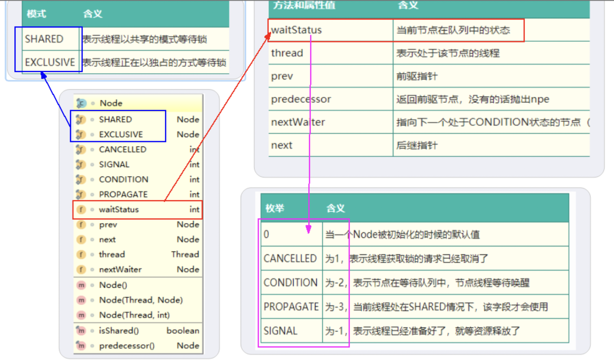Click the field icon beside EXCLUSIVE in structure list
The width and height of the screenshot is (614, 364).
[x=81, y=134]
